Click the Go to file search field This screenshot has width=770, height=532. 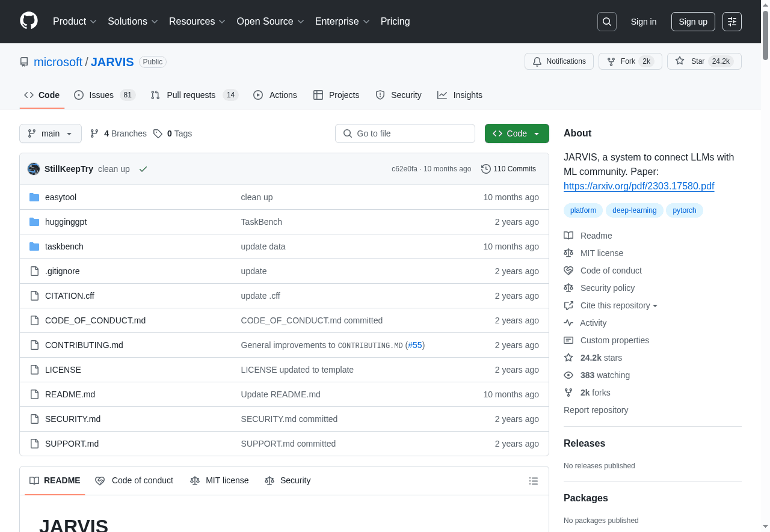(x=405, y=133)
